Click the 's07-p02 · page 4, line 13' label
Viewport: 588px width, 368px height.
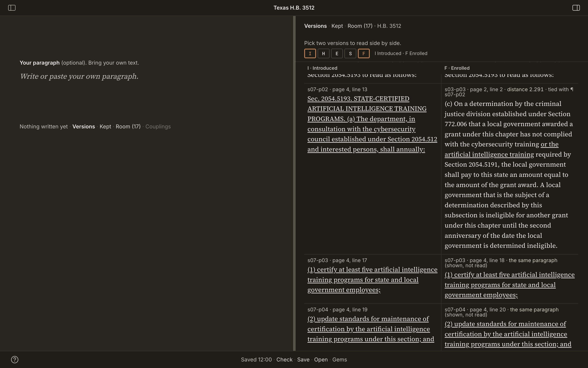point(337,89)
